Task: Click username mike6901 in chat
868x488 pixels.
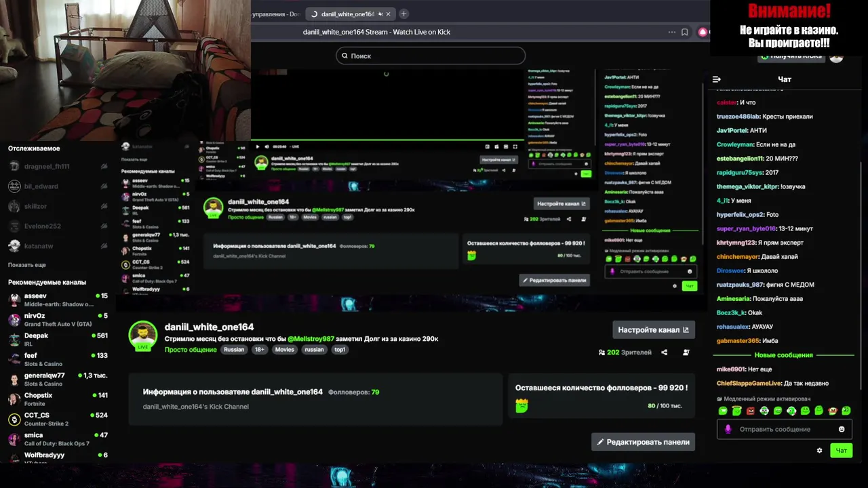Action: coord(731,369)
